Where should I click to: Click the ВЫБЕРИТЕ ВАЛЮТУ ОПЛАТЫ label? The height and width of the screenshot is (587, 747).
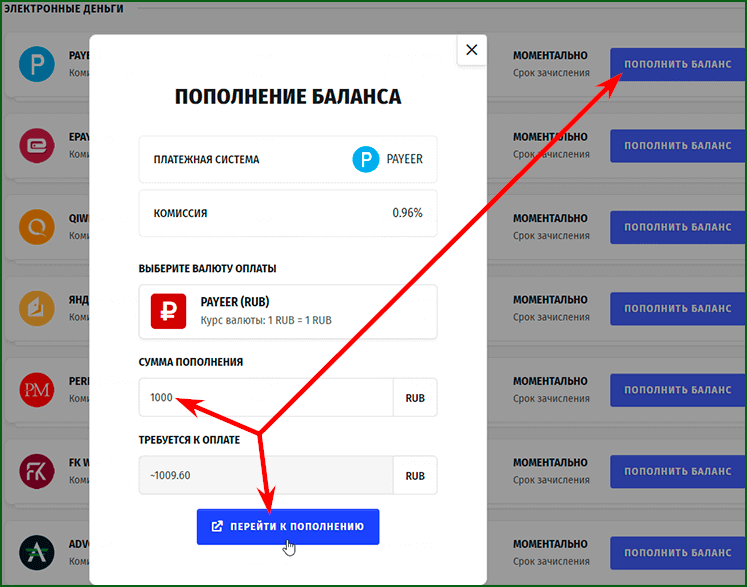(x=207, y=269)
